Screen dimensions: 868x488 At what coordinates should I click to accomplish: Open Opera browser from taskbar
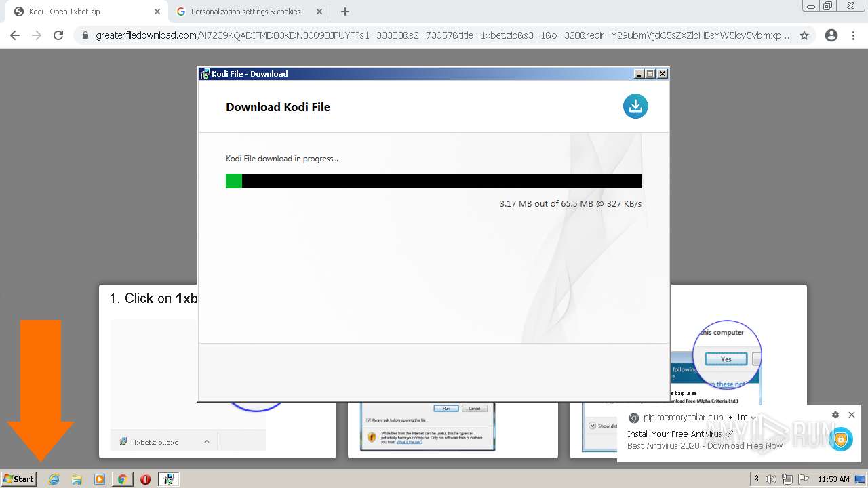coord(145,479)
